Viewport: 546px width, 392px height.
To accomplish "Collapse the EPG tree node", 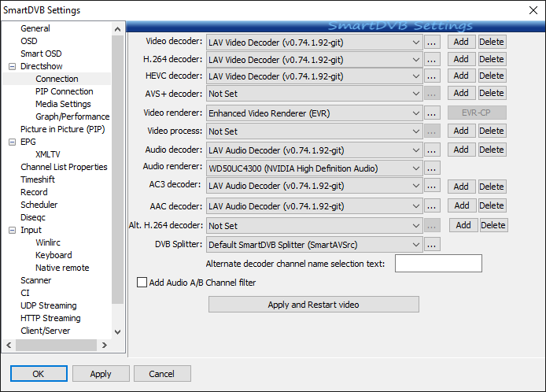I will pyautogui.click(x=12, y=142).
